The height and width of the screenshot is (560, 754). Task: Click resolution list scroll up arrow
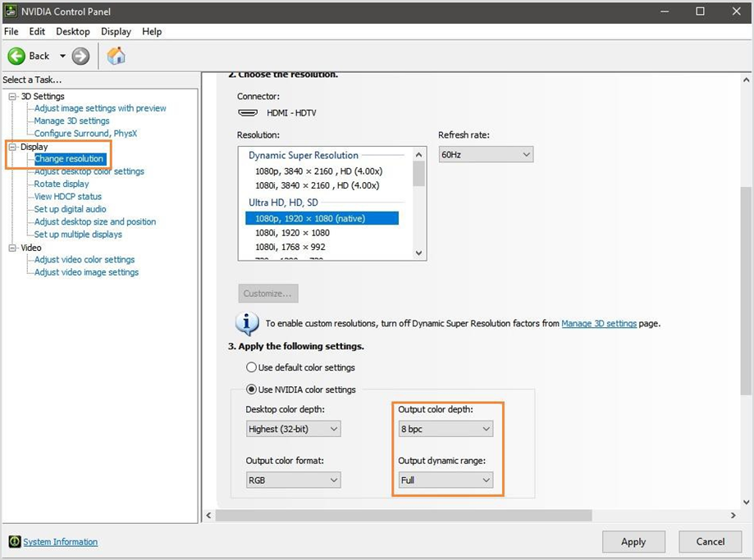[x=418, y=154]
